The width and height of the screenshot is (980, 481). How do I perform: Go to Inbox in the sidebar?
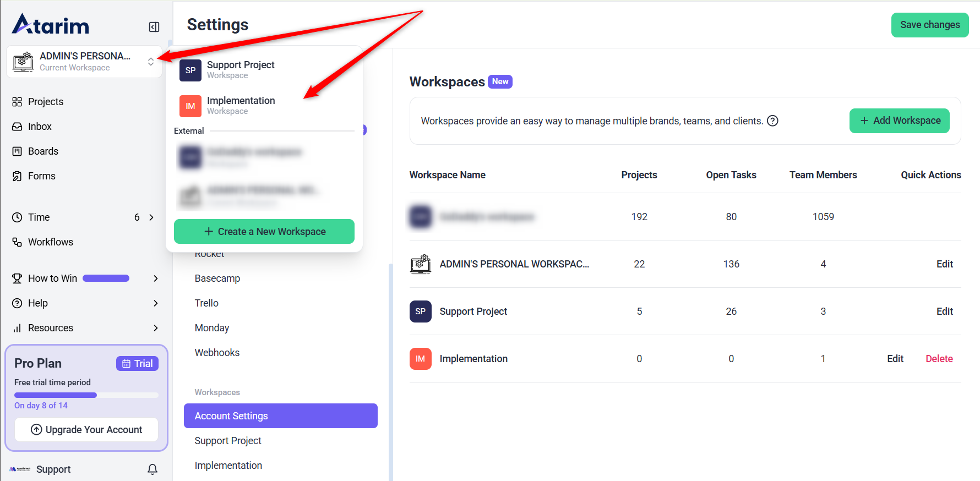click(x=40, y=127)
